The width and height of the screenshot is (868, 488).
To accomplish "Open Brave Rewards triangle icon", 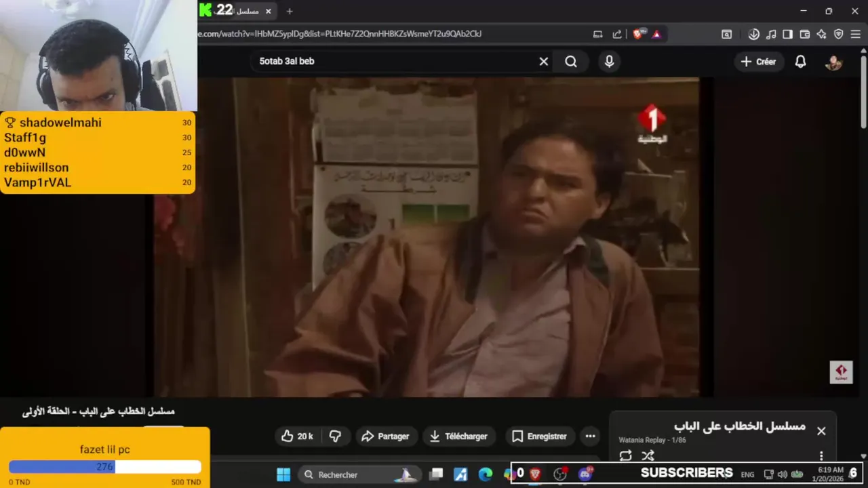I will (656, 34).
